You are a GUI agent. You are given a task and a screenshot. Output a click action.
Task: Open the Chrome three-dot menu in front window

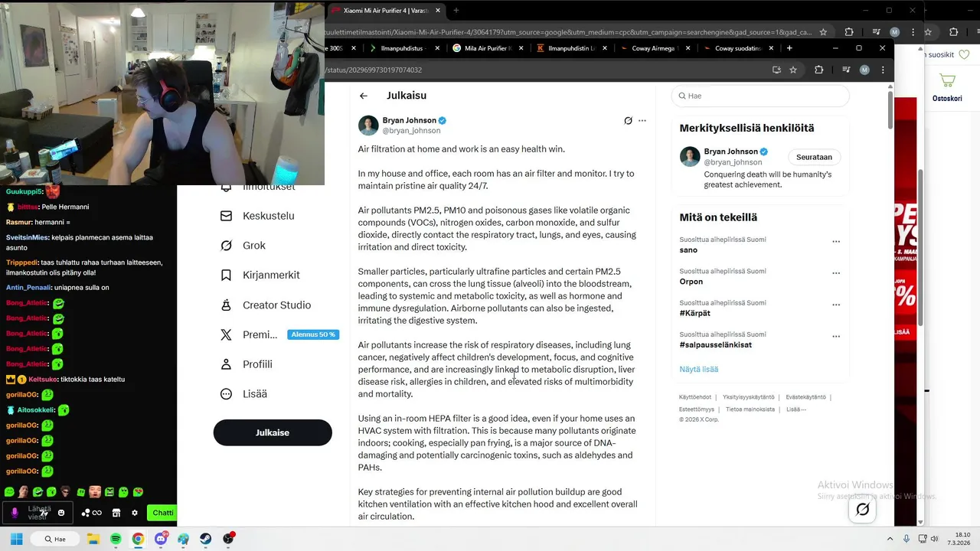tap(882, 70)
